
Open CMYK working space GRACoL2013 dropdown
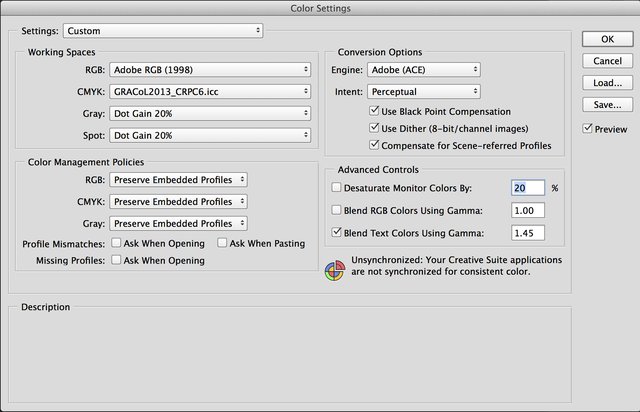(x=210, y=91)
